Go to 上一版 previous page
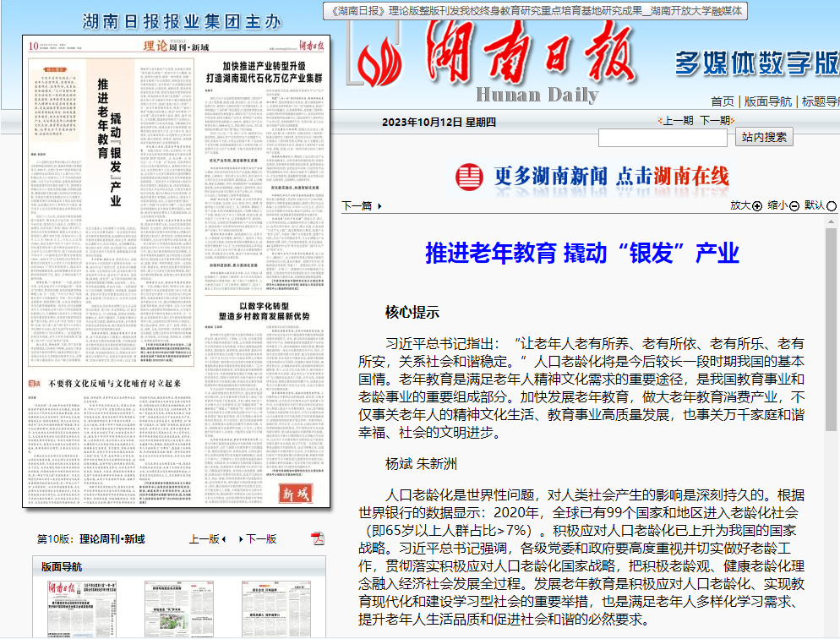 click(207, 538)
